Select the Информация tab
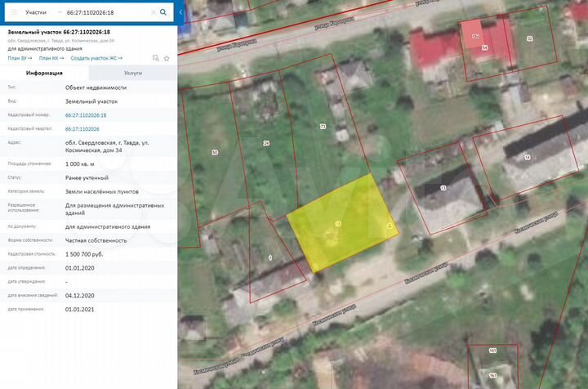This screenshot has width=588, height=389. click(45, 73)
